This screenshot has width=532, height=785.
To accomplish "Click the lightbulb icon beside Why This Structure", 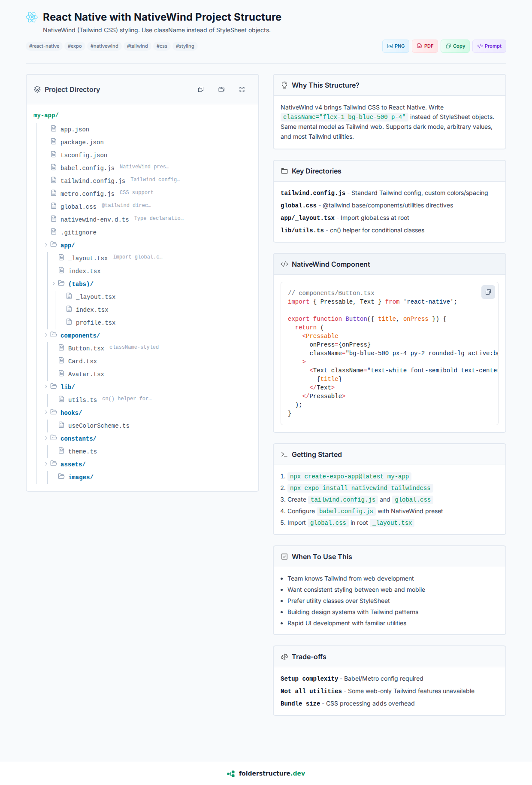I will click(x=284, y=85).
